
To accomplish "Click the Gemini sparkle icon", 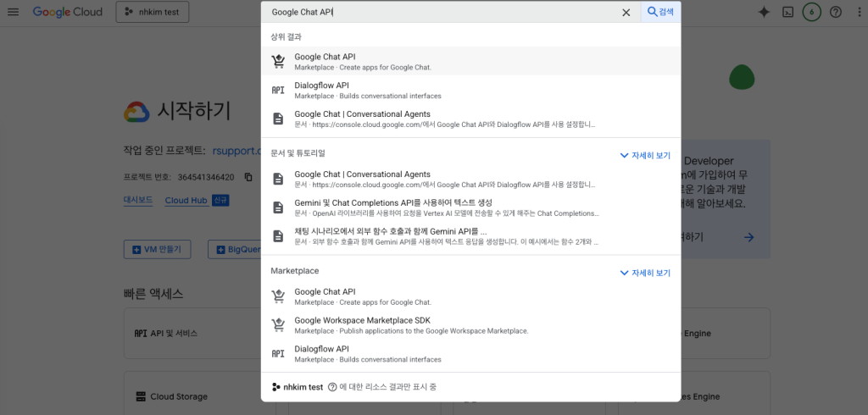I will (x=763, y=12).
